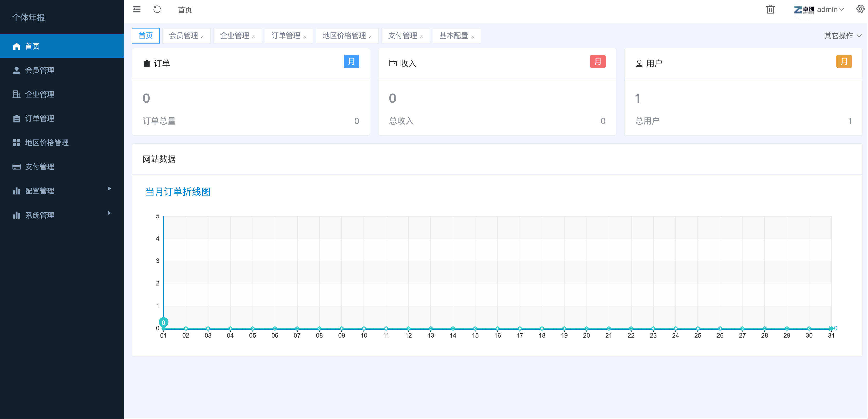Open settings with the gear icon
The height and width of the screenshot is (419, 868).
(860, 9)
